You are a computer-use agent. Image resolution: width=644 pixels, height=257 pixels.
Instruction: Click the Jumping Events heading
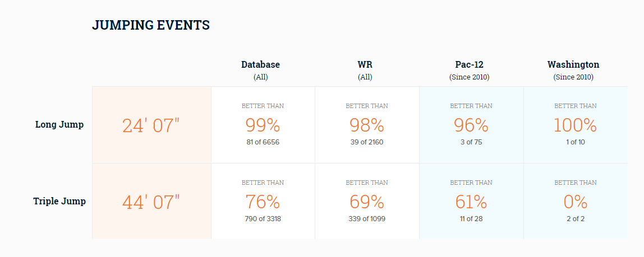[x=151, y=25]
